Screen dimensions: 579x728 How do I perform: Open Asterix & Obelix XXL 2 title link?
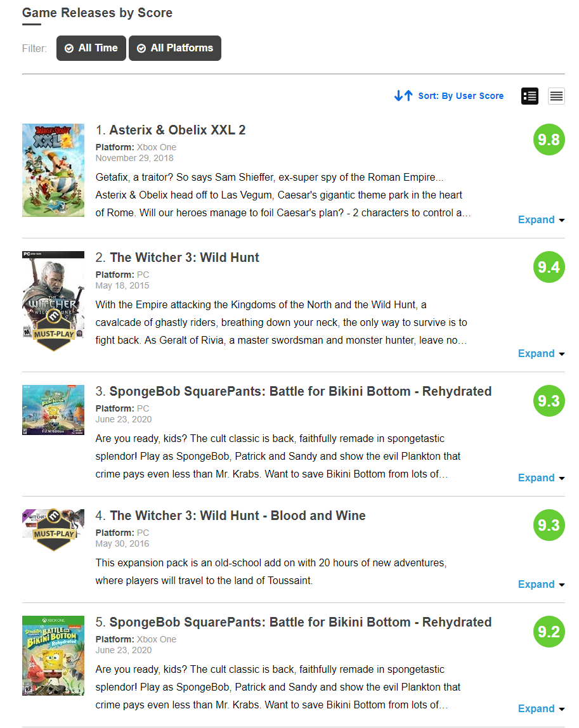click(177, 130)
